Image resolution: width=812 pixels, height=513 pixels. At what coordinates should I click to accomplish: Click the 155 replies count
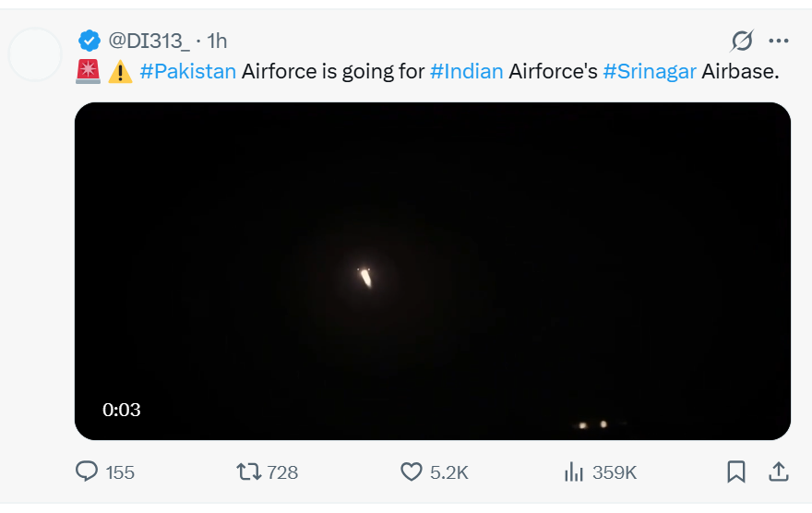pyautogui.click(x=120, y=472)
